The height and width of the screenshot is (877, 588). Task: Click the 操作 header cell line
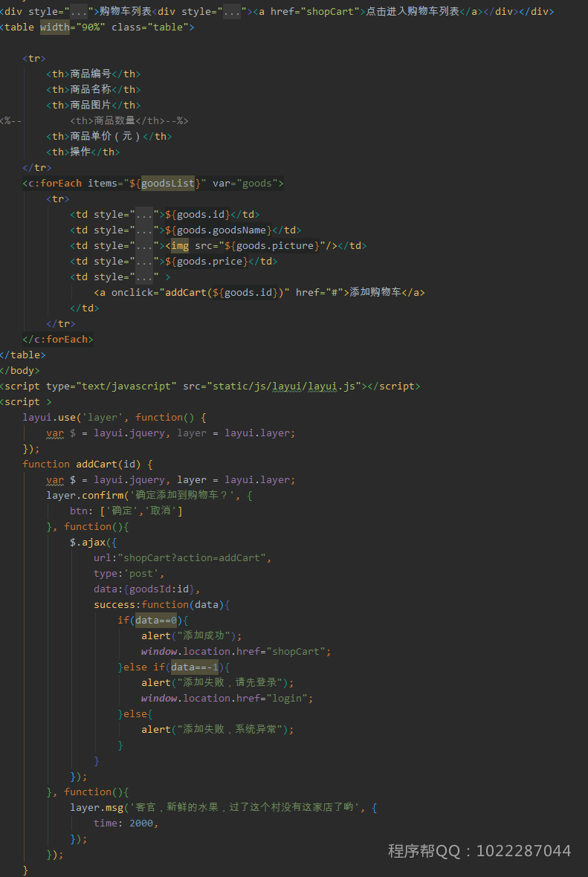(x=83, y=152)
